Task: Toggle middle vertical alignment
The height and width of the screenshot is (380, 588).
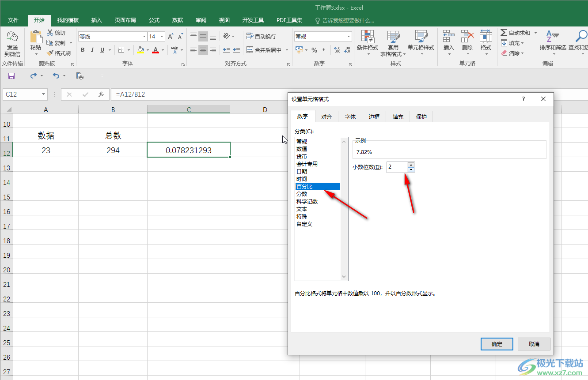Action: point(203,36)
